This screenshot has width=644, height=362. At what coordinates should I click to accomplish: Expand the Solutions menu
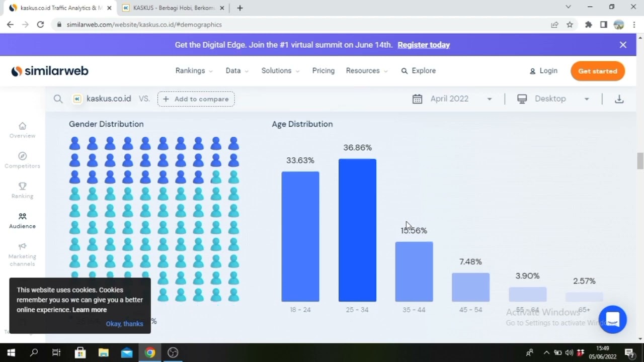coord(280,71)
